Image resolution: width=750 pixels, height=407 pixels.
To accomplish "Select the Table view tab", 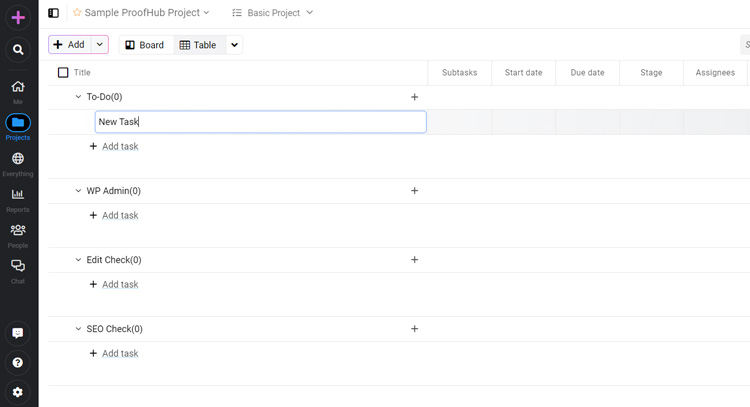I will pyautogui.click(x=198, y=45).
